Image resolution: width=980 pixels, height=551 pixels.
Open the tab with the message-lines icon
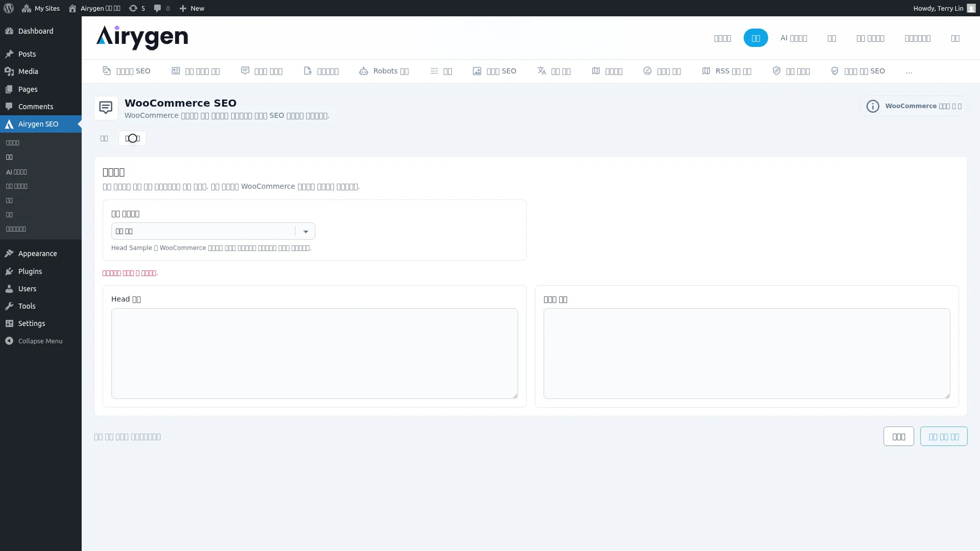[262, 71]
